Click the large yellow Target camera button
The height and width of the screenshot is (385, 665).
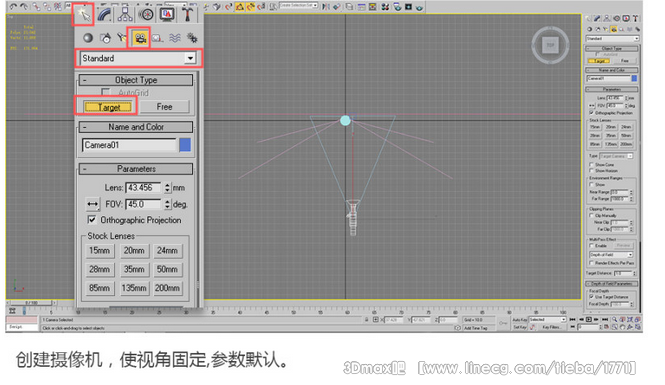click(x=109, y=107)
